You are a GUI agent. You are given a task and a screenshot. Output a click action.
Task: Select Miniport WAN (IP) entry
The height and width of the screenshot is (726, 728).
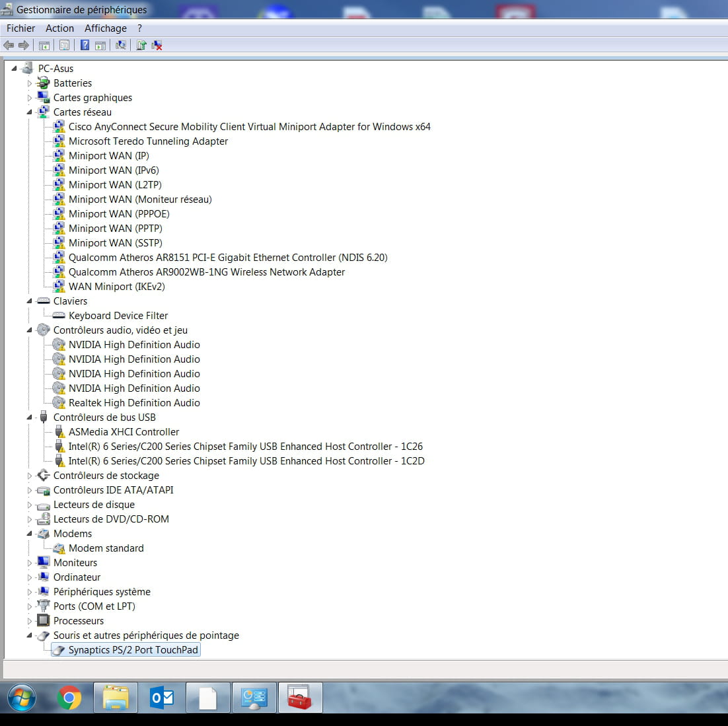108,155
